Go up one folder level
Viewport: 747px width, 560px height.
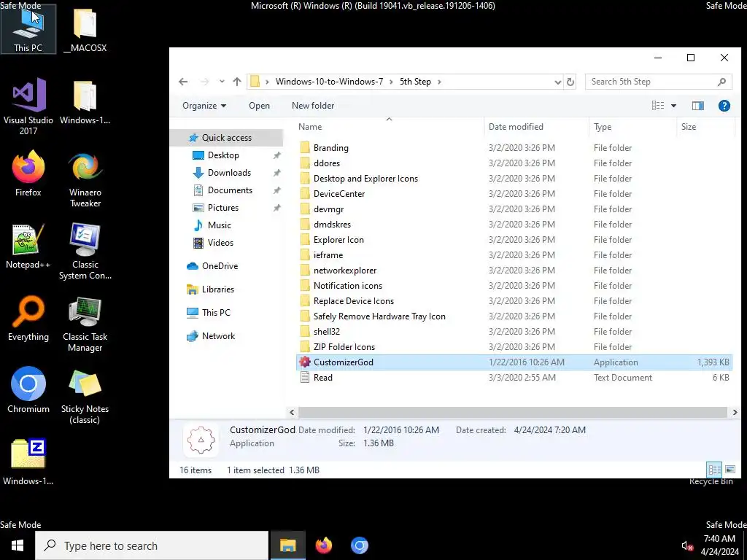click(237, 82)
